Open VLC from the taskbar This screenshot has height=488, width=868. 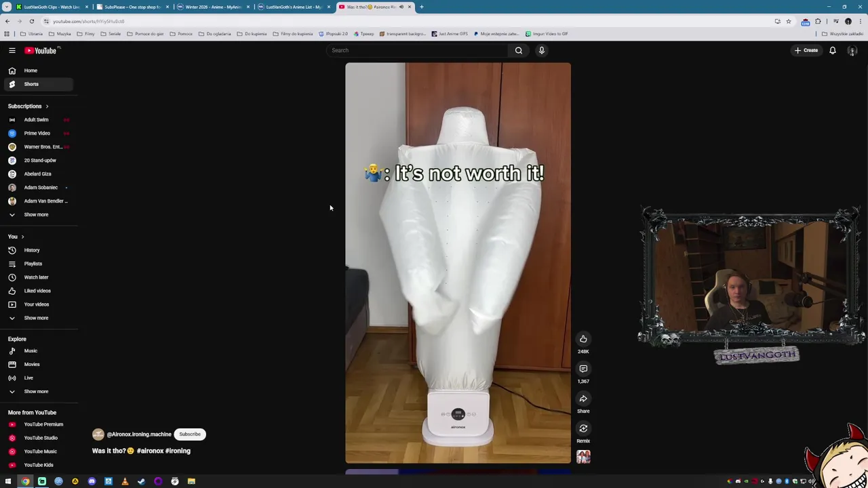click(x=125, y=481)
